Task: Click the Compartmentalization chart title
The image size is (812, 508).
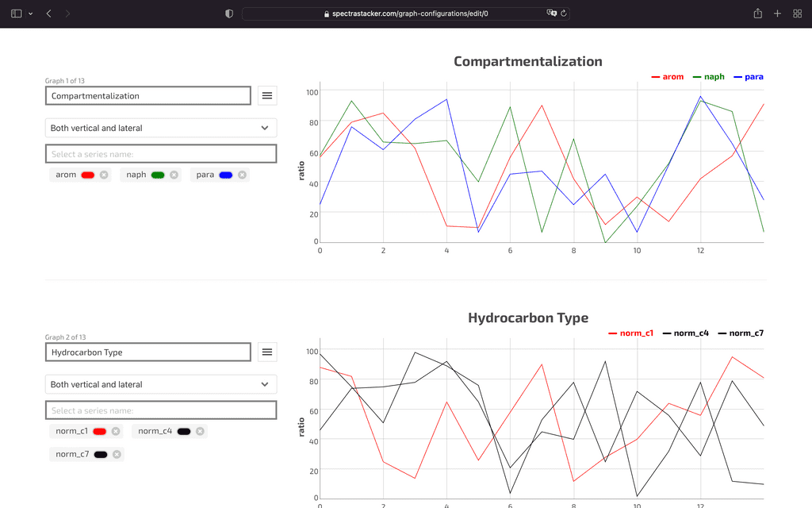Action: pos(527,61)
